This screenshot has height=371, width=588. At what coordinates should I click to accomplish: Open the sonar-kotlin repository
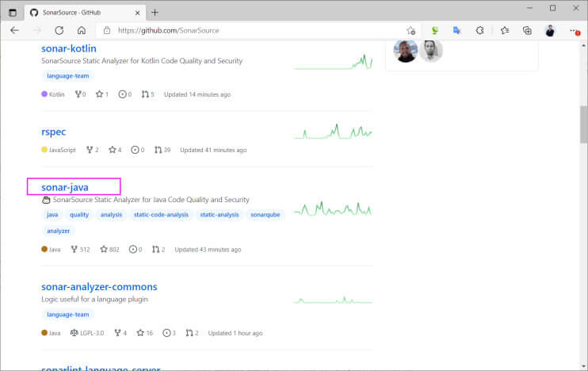point(69,48)
